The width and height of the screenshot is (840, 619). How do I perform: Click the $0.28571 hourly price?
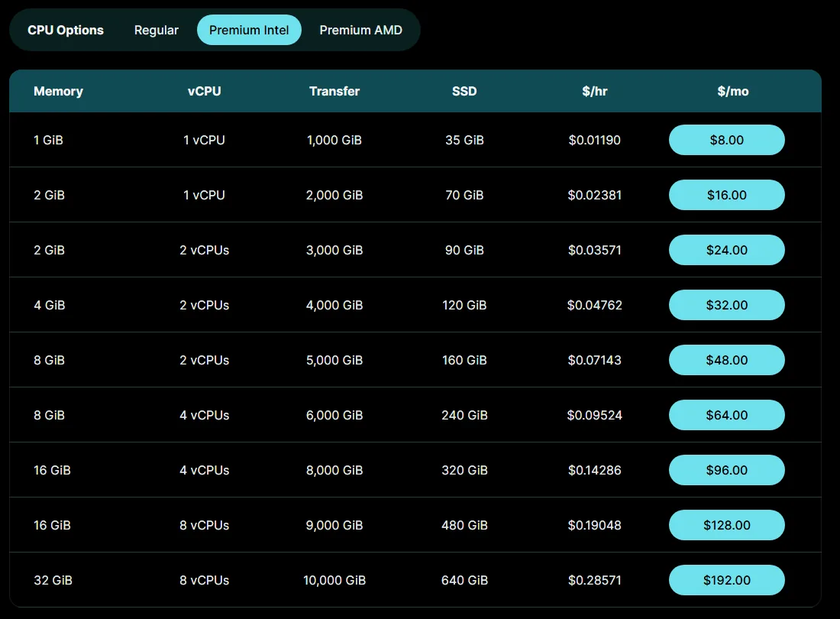595,581
